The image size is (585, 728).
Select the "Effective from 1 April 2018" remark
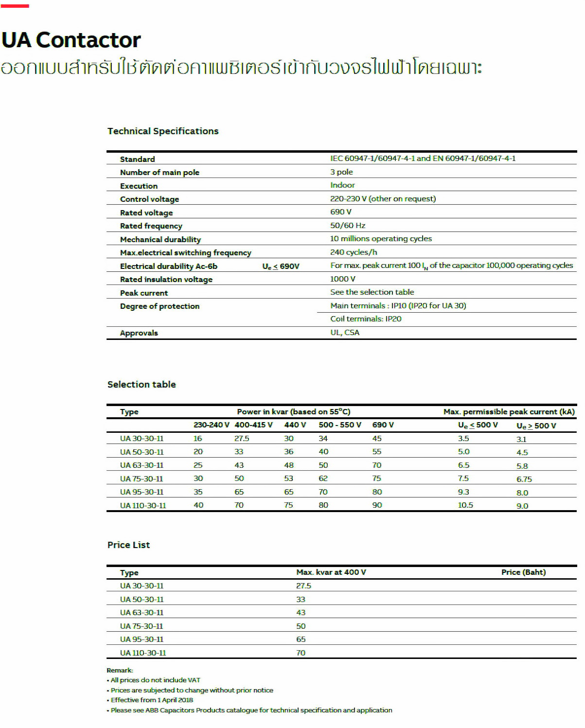(150, 700)
